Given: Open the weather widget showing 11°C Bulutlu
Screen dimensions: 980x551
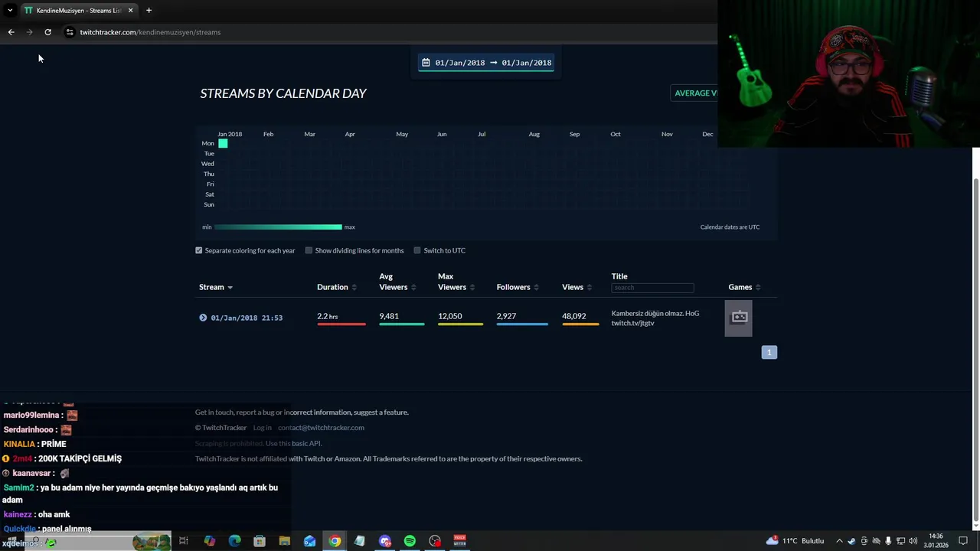Looking at the screenshot, I should [x=795, y=541].
